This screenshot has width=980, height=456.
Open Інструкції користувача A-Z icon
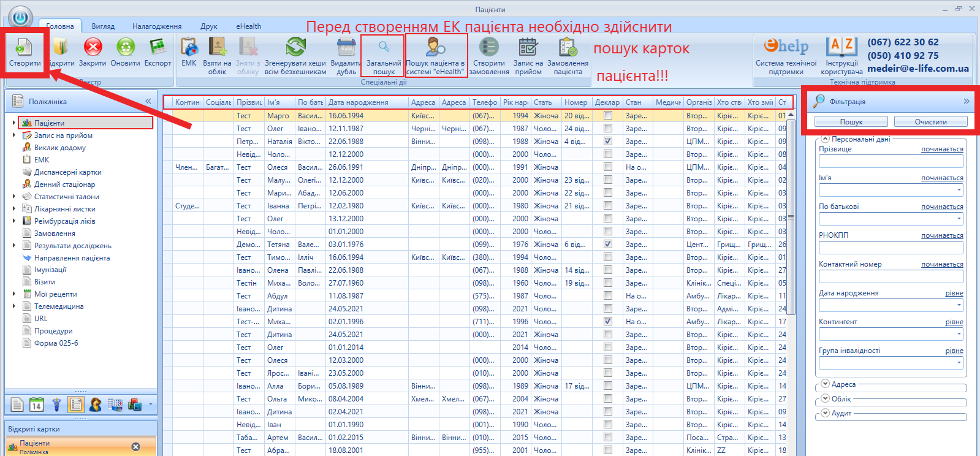pos(841,47)
